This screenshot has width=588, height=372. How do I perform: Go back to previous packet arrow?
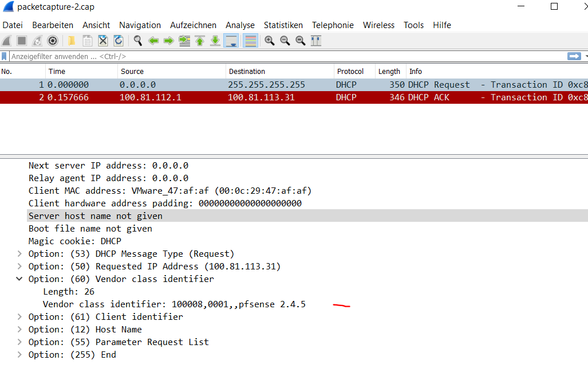153,41
